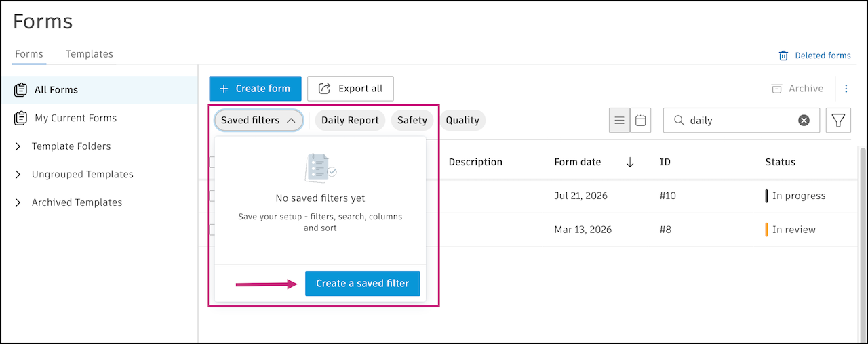Click the Form date sort arrow

(x=630, y=163)
